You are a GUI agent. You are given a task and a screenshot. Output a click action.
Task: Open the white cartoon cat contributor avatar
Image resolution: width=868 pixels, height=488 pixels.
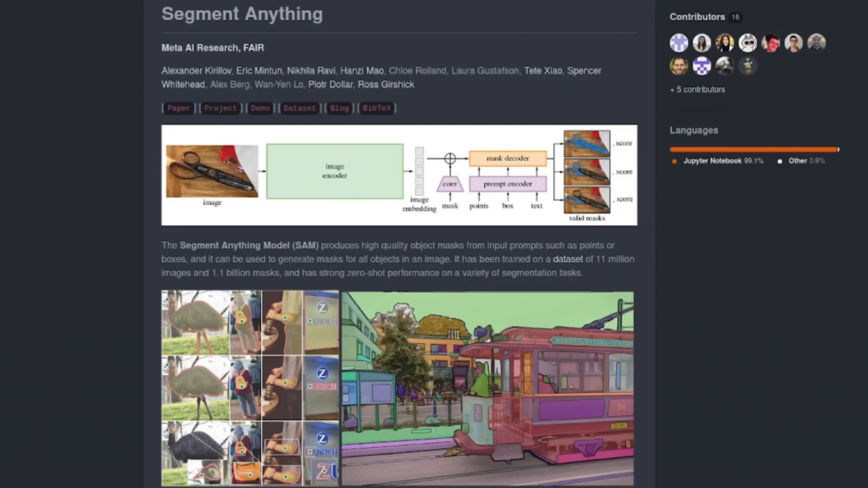click(748, 43)
